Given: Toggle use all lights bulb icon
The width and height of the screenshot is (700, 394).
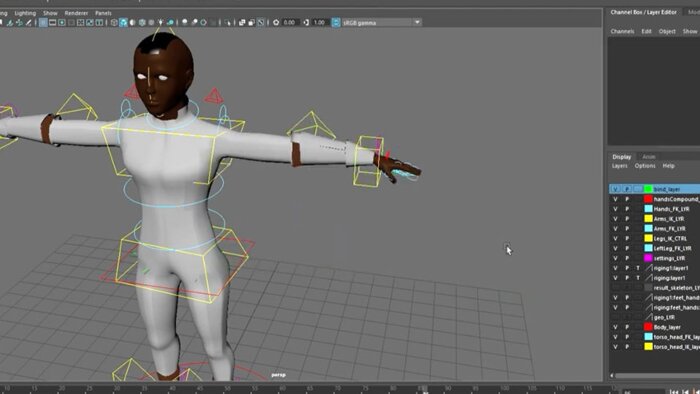Looking at the screenshot, I should pyautogui.click(x=160, y=22).
